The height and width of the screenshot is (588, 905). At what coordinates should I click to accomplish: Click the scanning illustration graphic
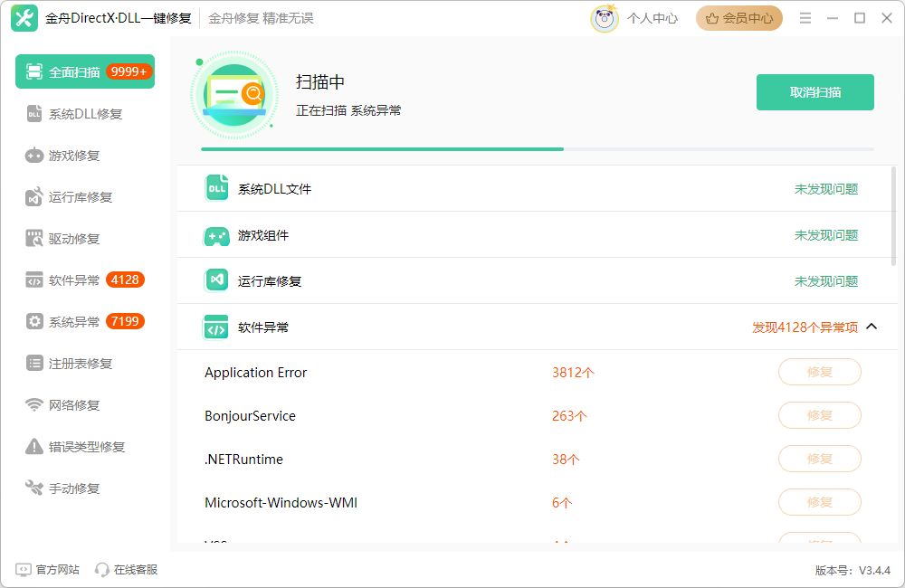[234, 95]
